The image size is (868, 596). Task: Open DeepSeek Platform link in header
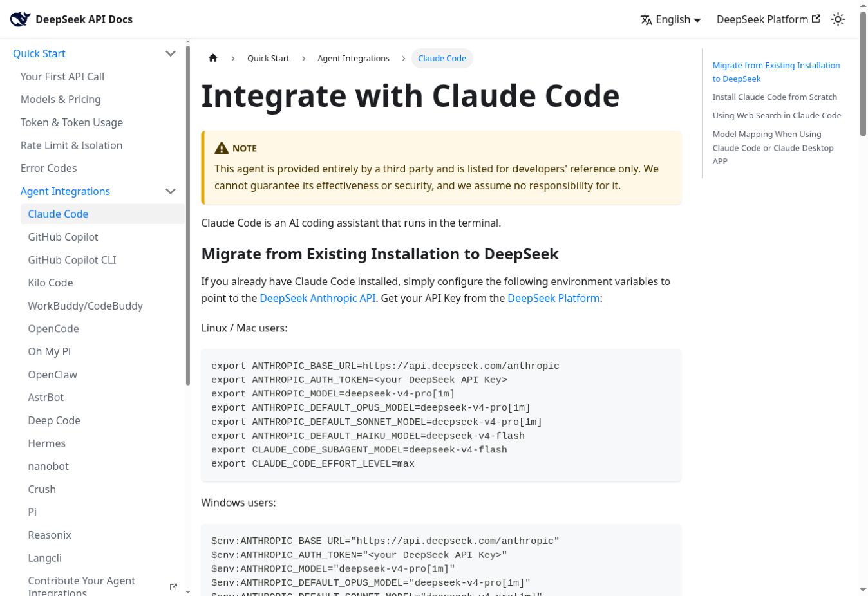coord(768,19)
